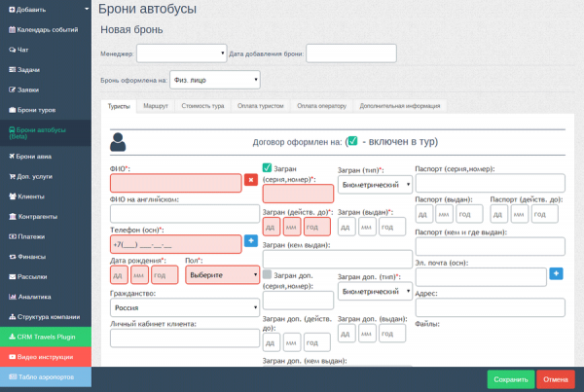Toggle 'включен в тур' checkbox
Viewport: 584px width, 392px height.
(x=352, y=141)
